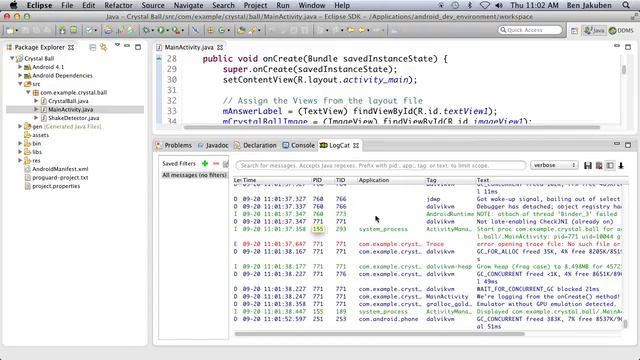Click the New Java Class icon
640x360 pixels.
pos(222,30)
